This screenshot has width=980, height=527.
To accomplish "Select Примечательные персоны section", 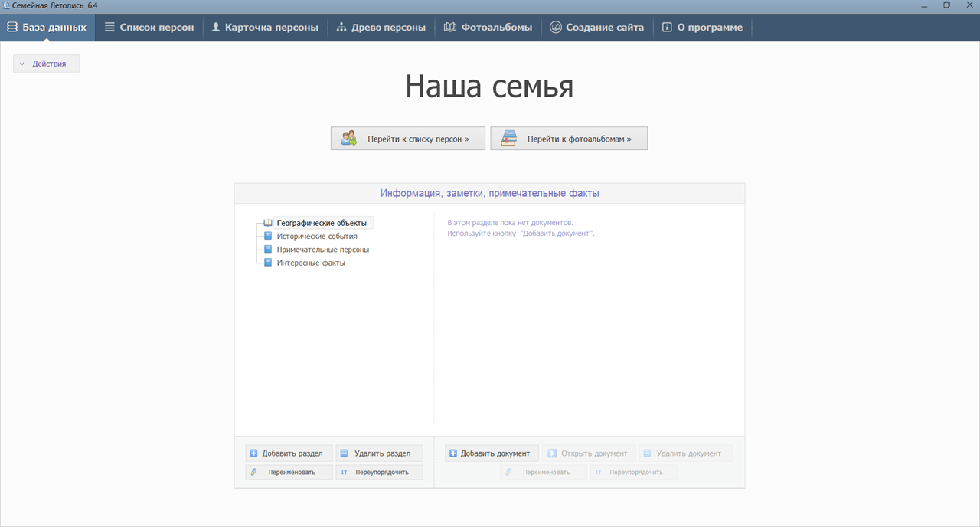I will pyautogui.click(x=323, y=250).
